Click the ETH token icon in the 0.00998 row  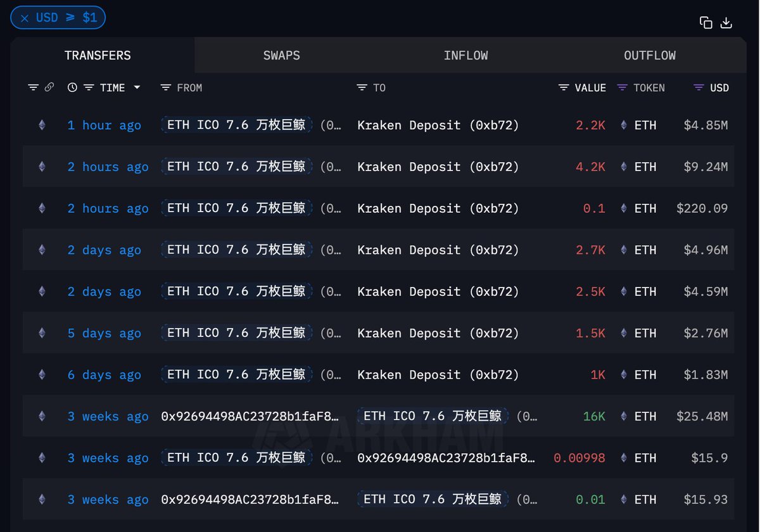624,458
